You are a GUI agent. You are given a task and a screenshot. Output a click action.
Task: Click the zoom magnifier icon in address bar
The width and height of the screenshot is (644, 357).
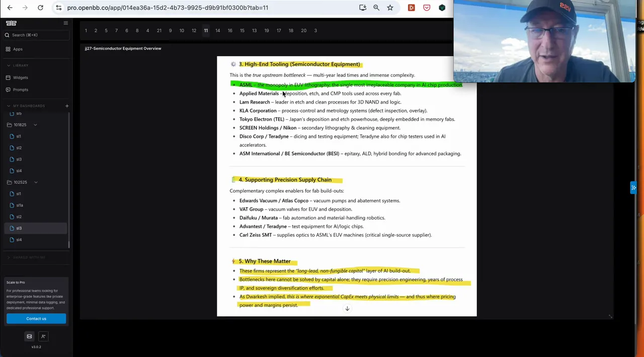click(376, 8)
